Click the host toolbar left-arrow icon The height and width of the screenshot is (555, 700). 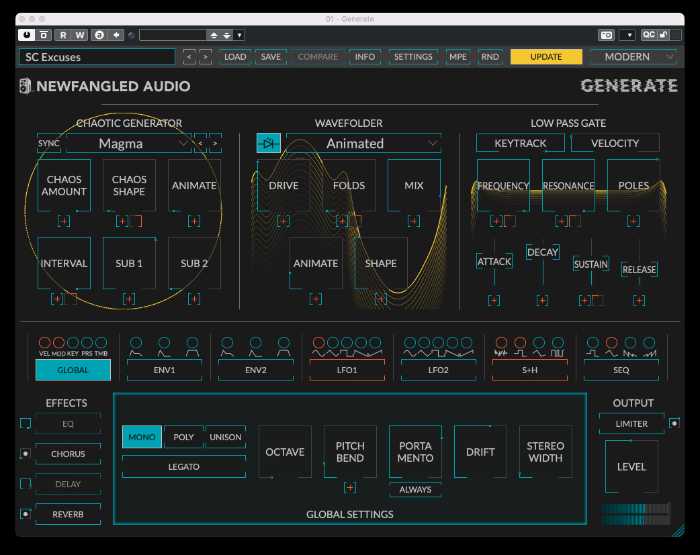[x=116, y=35]
